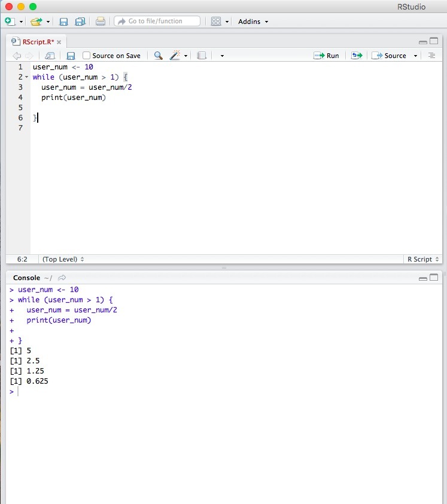447x504 pixels.
Task: Toggle the Source on Save checkbox
Action: click(x=87, y=56)
